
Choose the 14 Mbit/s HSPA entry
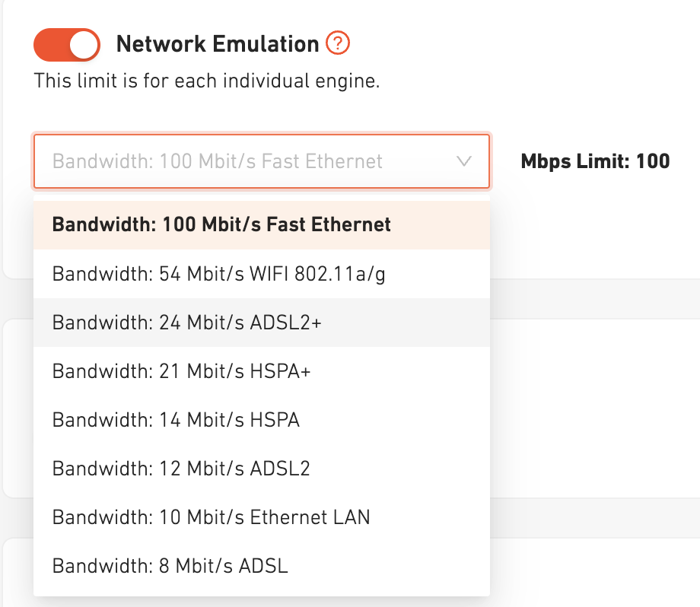tap(176, 420)
